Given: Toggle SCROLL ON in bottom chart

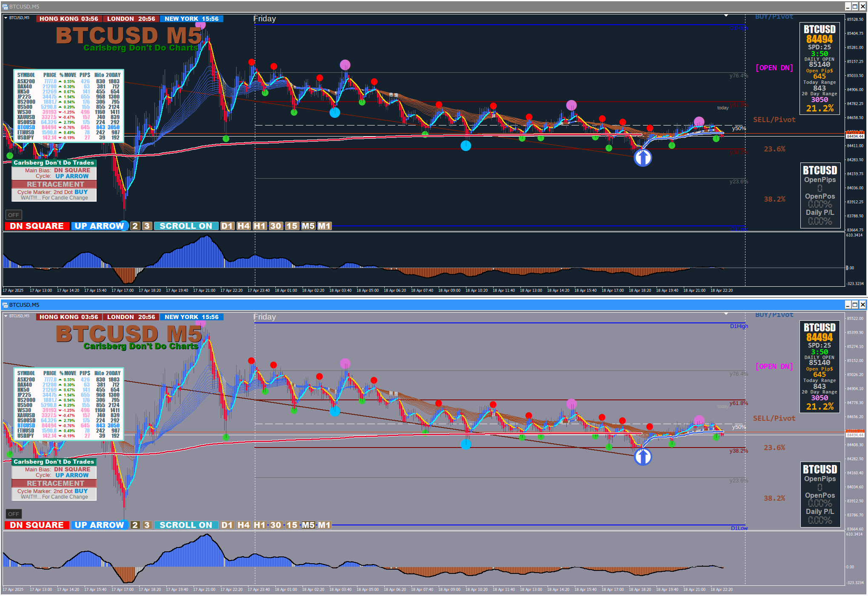Looking at the screenshot, I should pyautogui.click(x=186, y=525).
